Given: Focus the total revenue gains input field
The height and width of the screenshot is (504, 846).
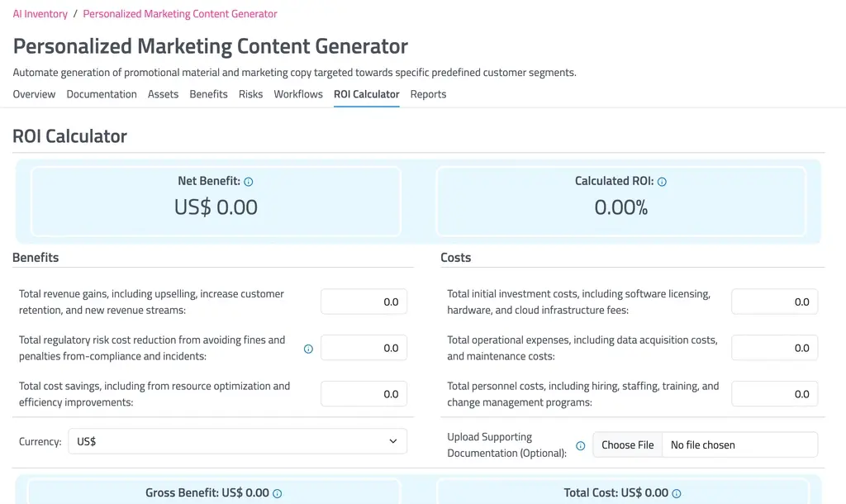Looking at the screenshot, I should click(364, 302).
